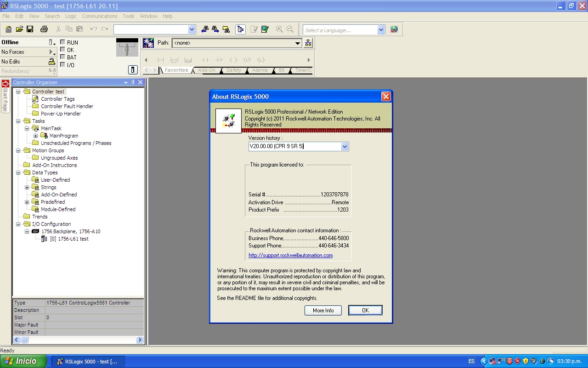Open the File menu
Screen dimensions: 588x368
[6, 16]
